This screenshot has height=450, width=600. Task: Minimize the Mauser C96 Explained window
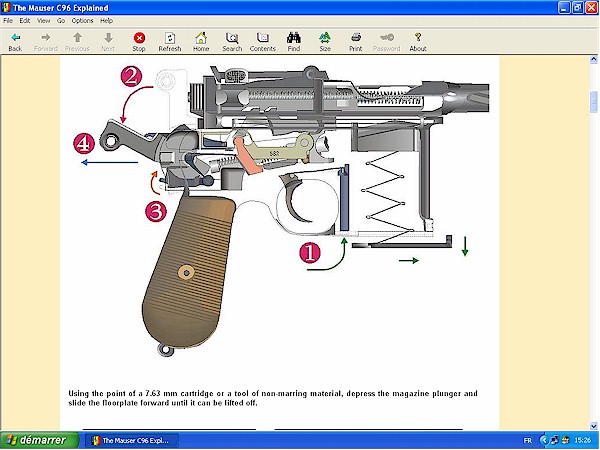pyautogui.click(x=564, y=8)
